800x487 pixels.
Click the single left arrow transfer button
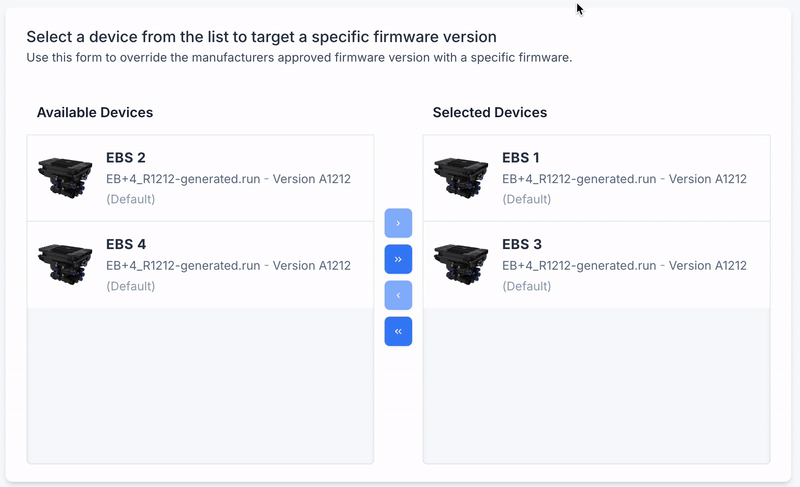tap(398, 295)
